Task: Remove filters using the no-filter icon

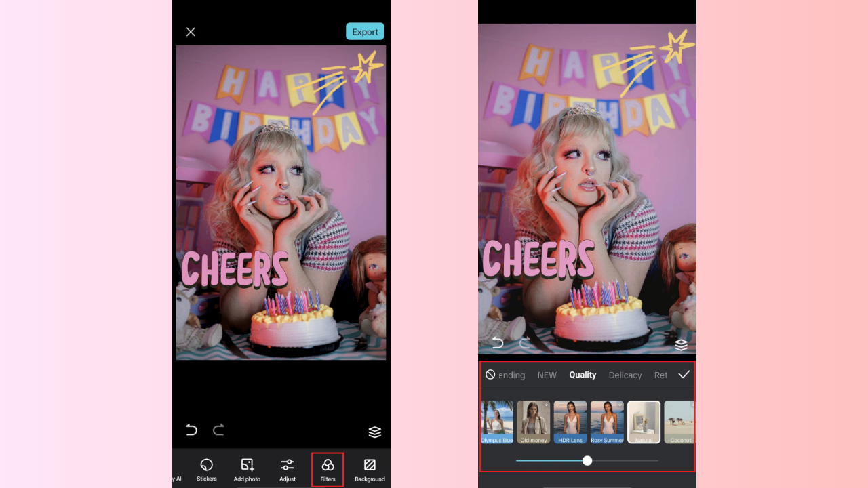Action: [490, 374]
